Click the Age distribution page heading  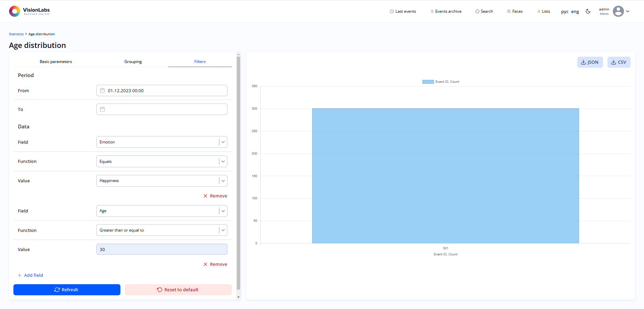(38, 45)
